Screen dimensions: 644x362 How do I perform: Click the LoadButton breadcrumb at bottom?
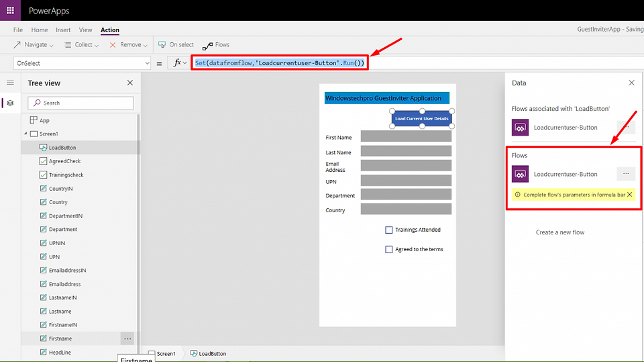point(208,353)
